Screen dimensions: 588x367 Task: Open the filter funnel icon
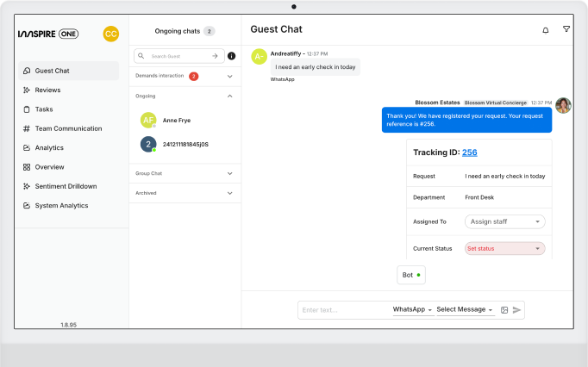click(x=566, y=29)
